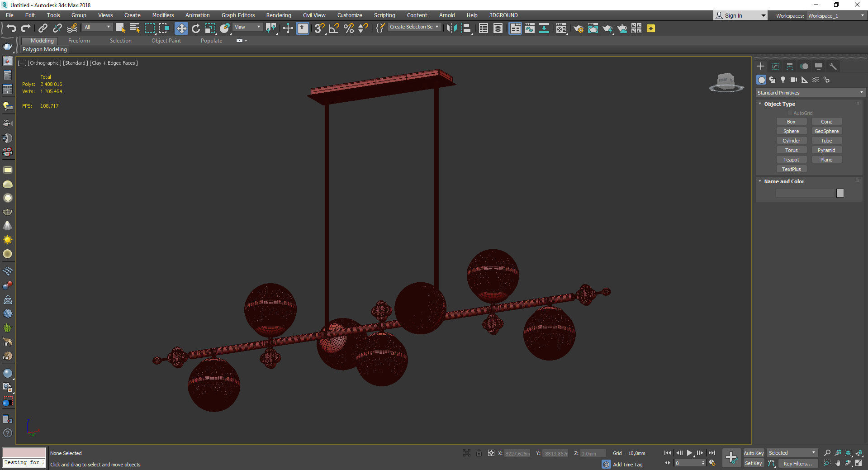The width and height of the screenshot is (868, 470).
Task: Play the animation
Action: 689,453
